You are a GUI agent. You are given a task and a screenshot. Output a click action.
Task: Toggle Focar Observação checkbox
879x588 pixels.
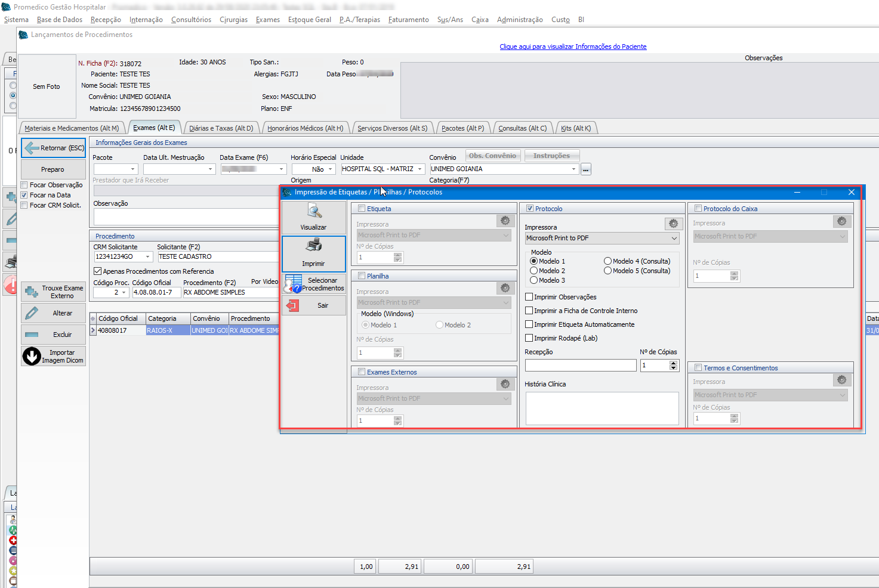24,185
